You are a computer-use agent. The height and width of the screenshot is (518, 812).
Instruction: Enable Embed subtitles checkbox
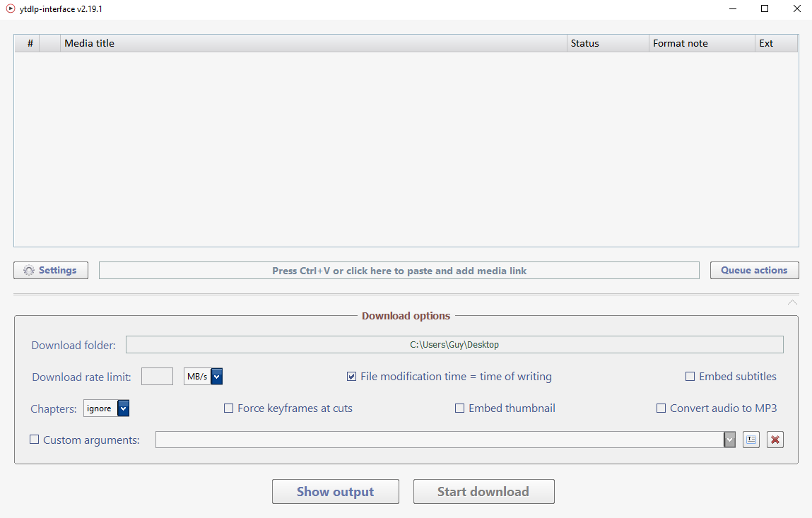point(690,377)
